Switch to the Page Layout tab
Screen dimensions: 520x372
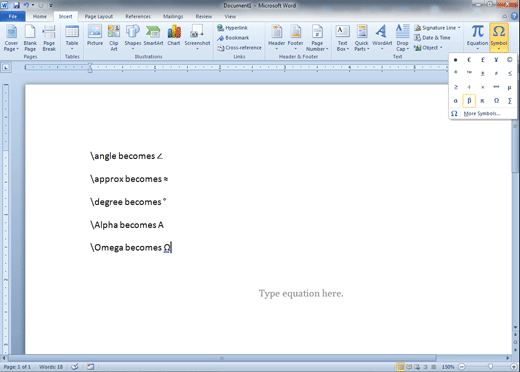99,16
